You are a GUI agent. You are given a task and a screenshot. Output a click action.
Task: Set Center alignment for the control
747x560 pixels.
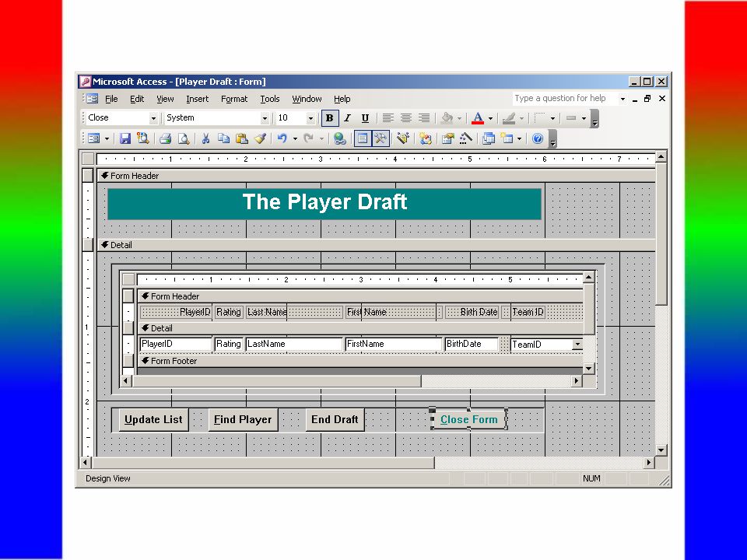tap(406, 118)
